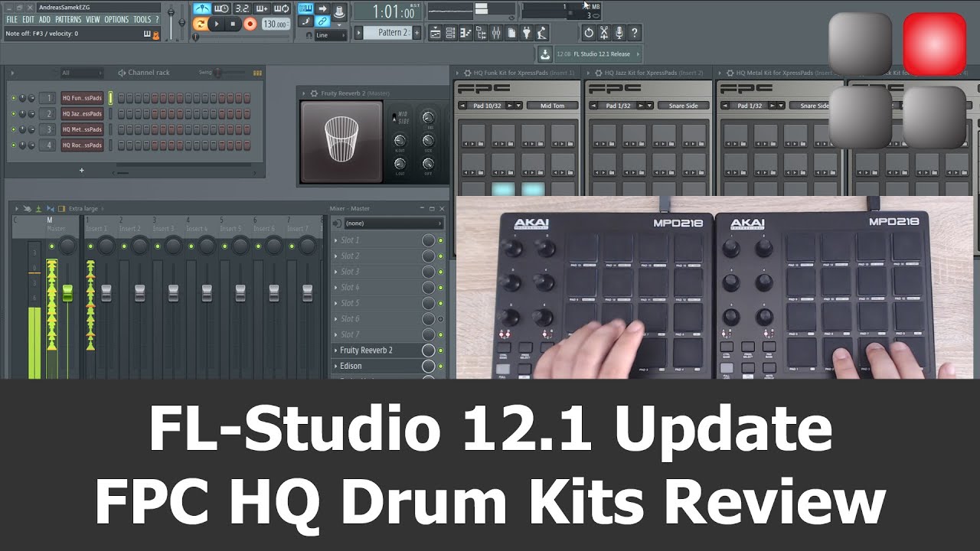Click the play button
Viewport: 980px width, 551px height.
tap(217, 24)
